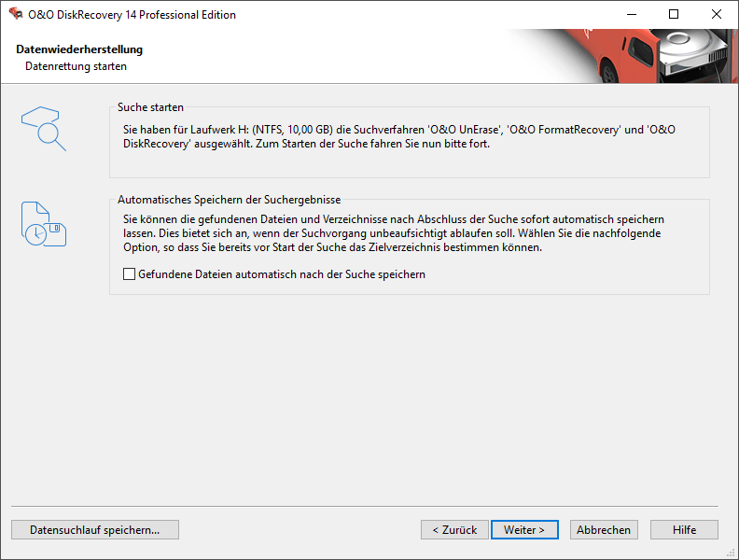Close the DiskRecovery window

[717, 15]
